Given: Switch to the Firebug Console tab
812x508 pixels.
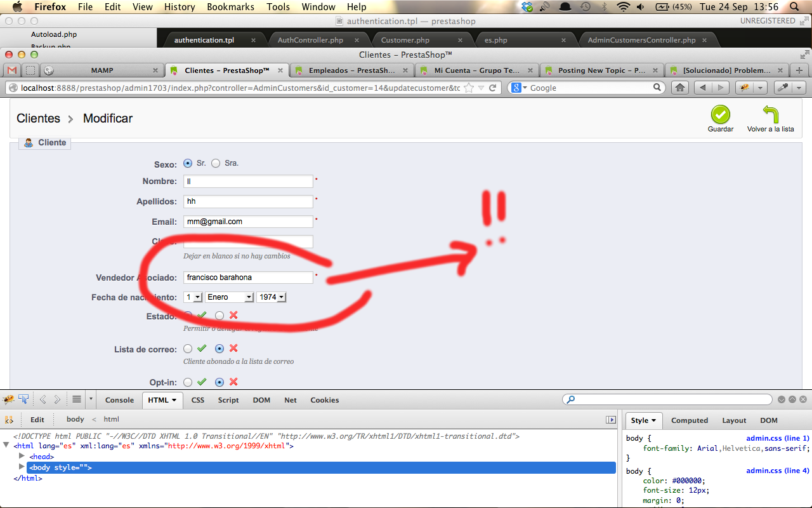Looking at the screenshot, I should tap(119, 400).
